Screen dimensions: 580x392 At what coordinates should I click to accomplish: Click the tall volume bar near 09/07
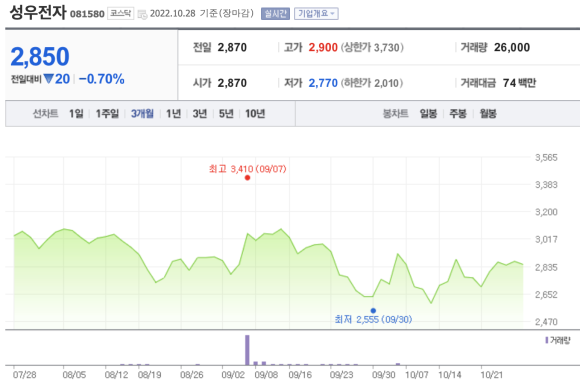247,350
